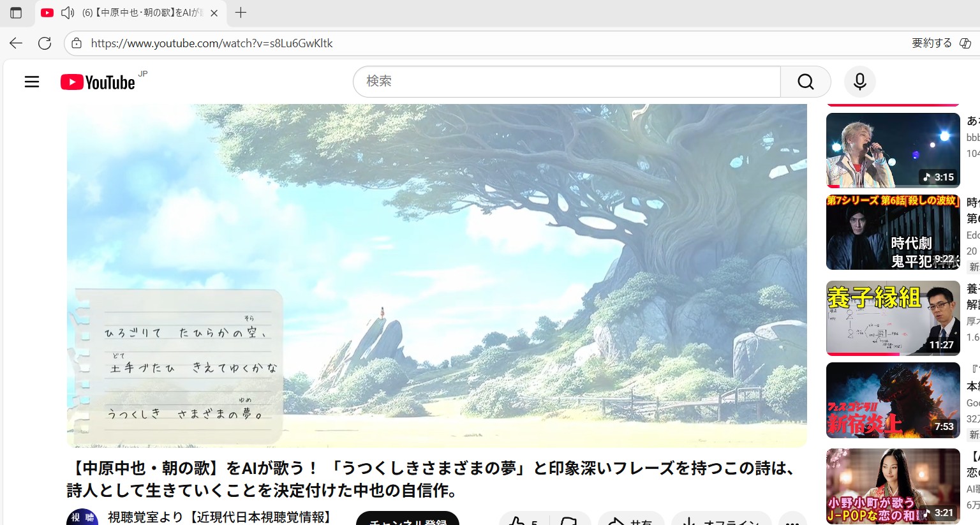Screen dimensions: 980x525
Task: Open the 時代劇 鬼平犯科帳 video thumbnail
Action: click(893, 232)
